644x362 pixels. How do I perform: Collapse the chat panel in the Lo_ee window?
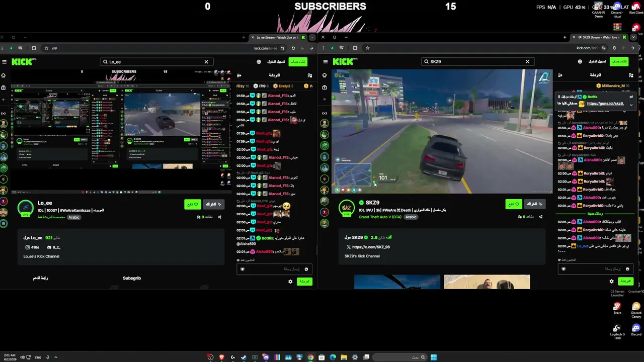pyautogui.click(x=239, y=75)
